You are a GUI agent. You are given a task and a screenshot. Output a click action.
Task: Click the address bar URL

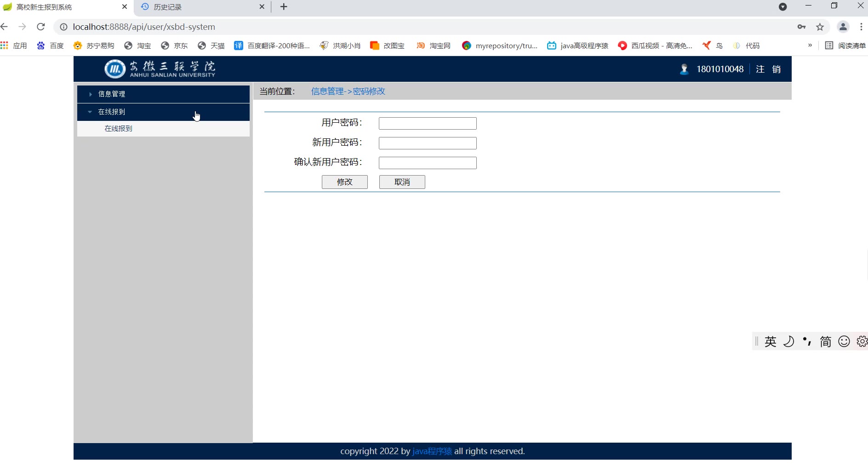pyautogui.click(x=144, y=27)
